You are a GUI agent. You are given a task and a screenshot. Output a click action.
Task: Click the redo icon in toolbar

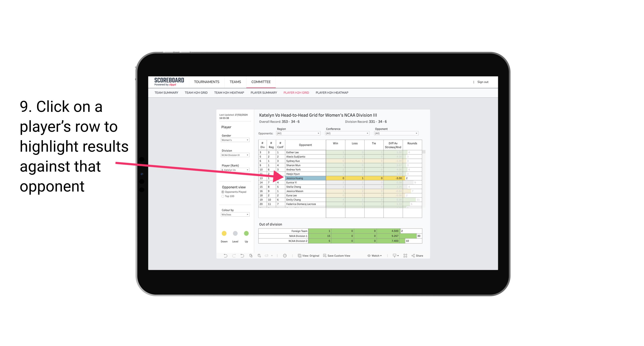click(233, 256)
